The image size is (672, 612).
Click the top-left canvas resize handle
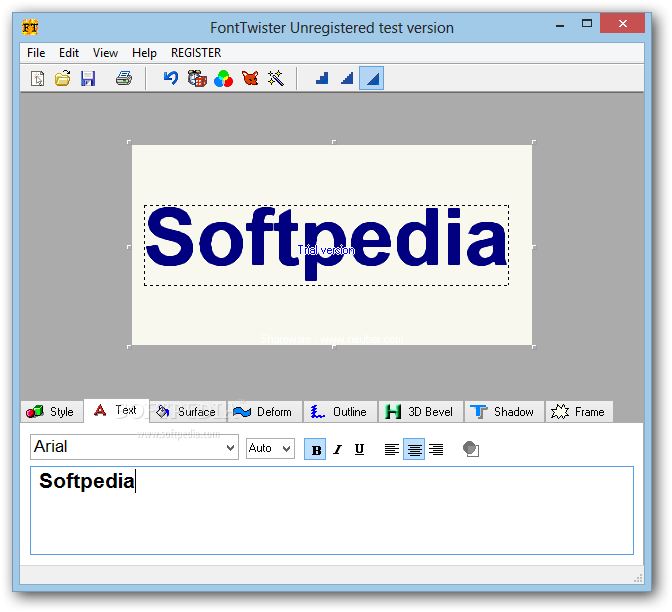(x=129, y=142)
